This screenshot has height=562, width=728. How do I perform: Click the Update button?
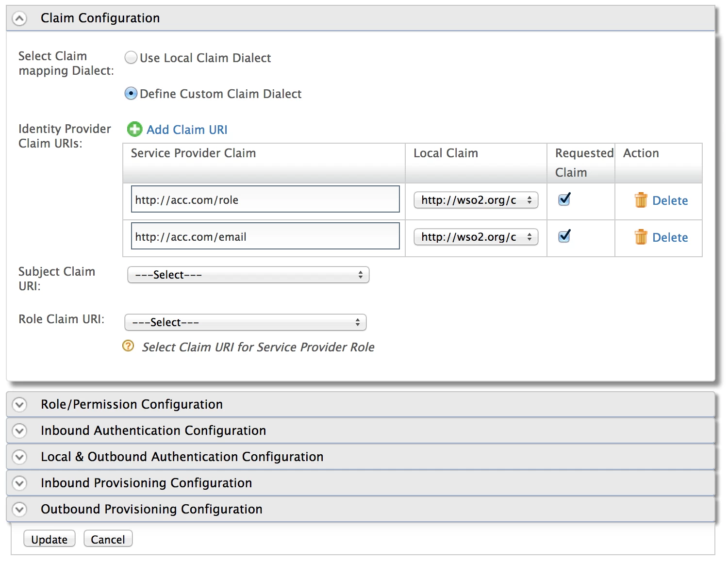tap(50, 539)
